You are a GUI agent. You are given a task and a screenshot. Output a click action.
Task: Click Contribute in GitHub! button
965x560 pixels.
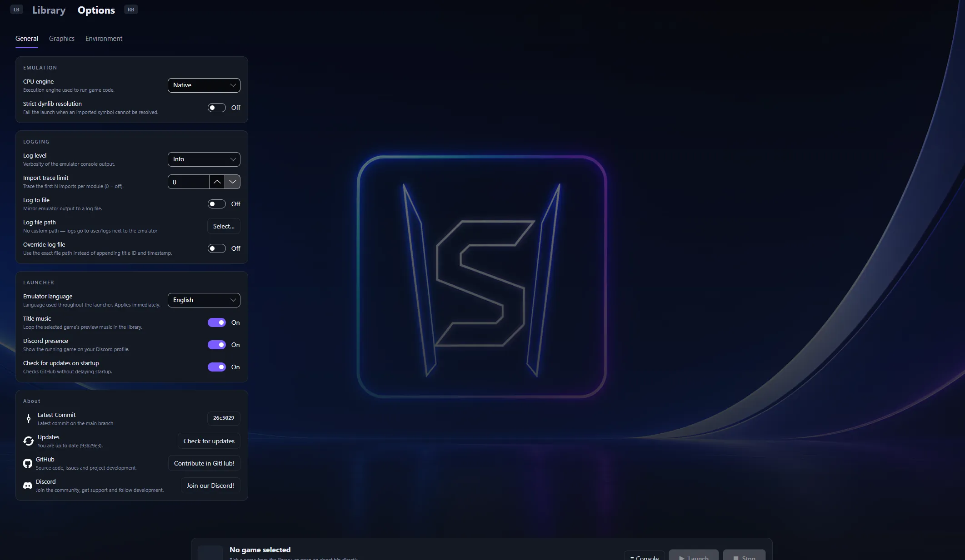click(x=204, y=463)
